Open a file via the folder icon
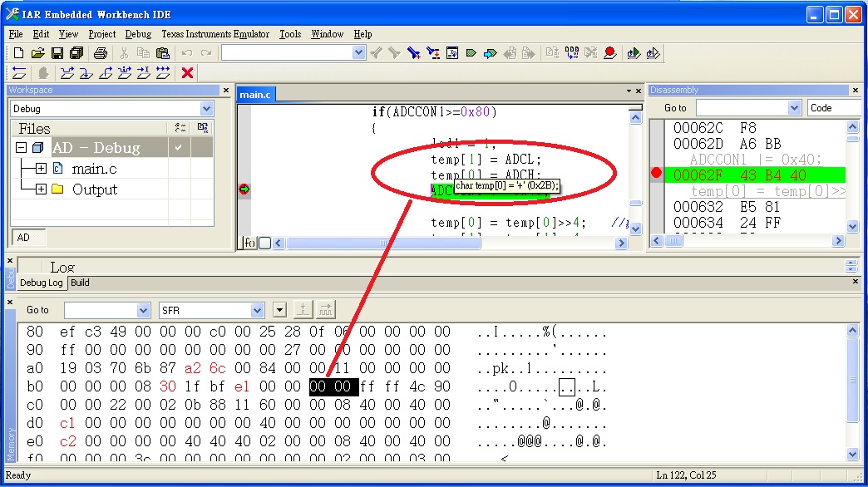Viewport: 868px width, 487px height. 37,53
